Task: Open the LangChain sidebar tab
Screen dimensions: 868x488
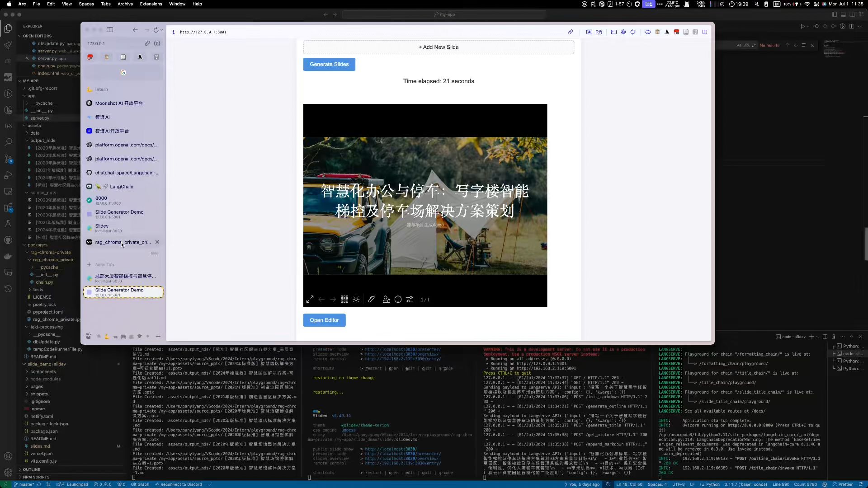Action: click(121, 187)
